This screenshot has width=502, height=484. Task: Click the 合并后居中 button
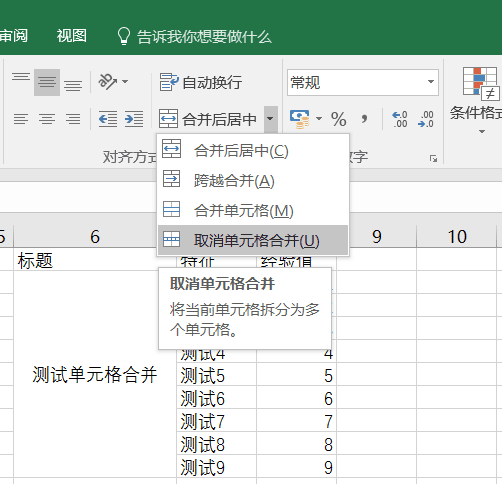[209, 119]
